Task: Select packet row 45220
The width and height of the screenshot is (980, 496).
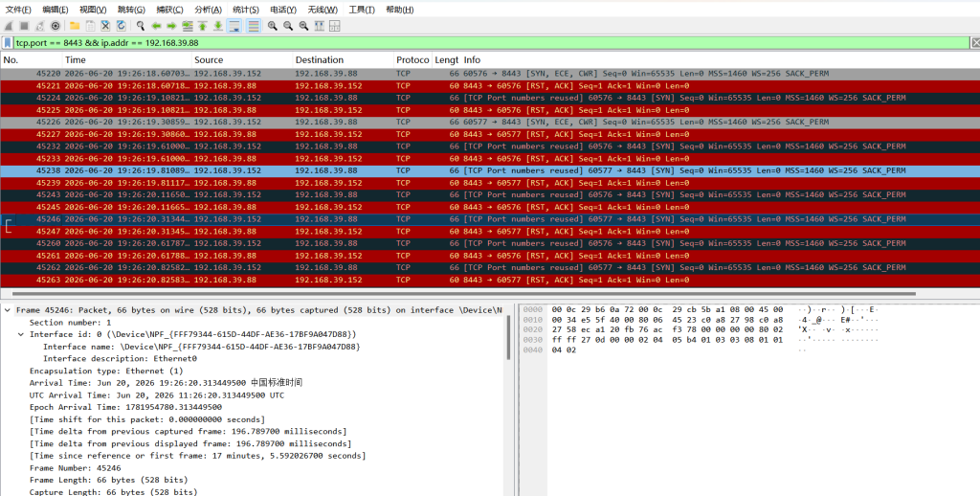Action: [x=490, y=74]
